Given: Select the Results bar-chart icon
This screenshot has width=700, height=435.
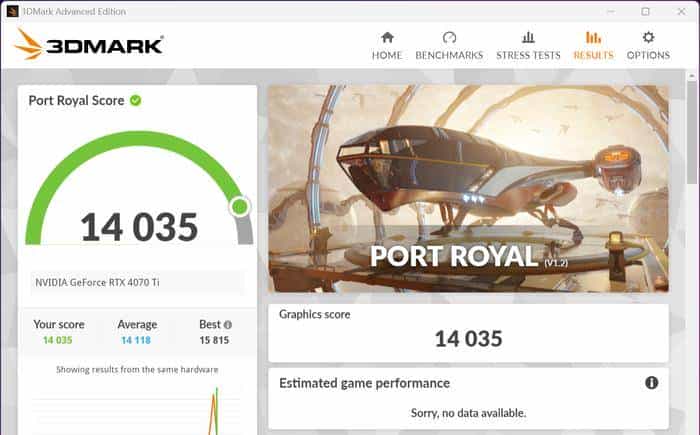Looking at the screenshot, I should click(593, 37).
